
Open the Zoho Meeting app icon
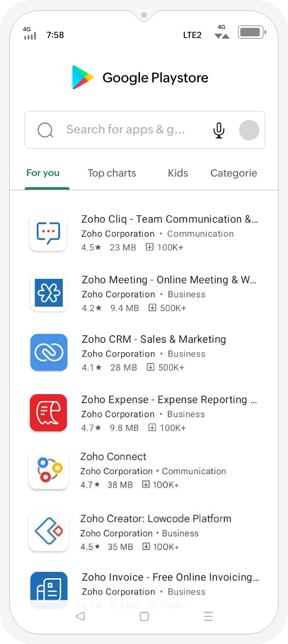point(48,293)
